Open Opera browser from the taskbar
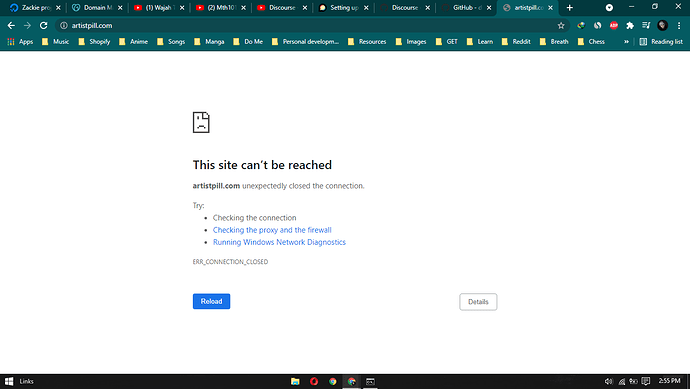 314,382
